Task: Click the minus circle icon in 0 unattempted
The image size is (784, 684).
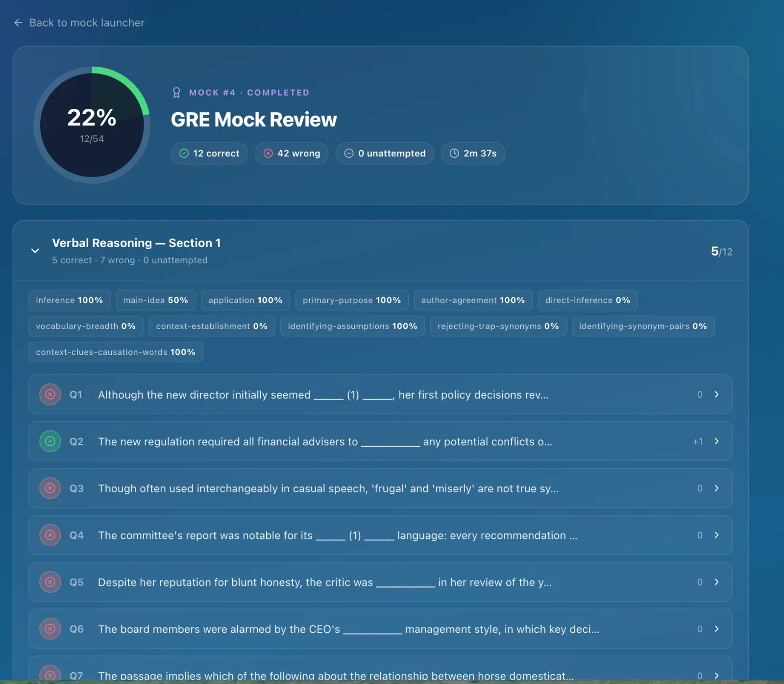Action: click(x=349, y=153)
